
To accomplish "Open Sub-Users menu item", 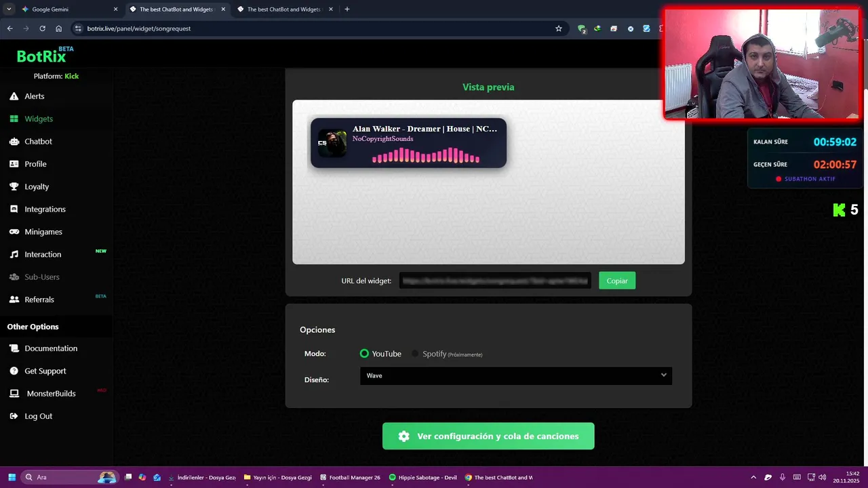I will point(42,277).
